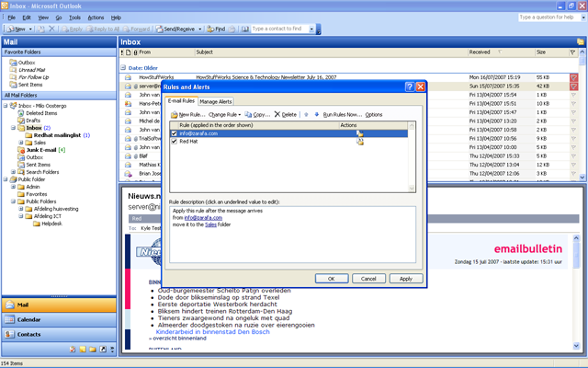588x368 pixels.
Task: Cancel the Rules and Alerts dialog
Action: pyautogui.click(x=368, y=279)
